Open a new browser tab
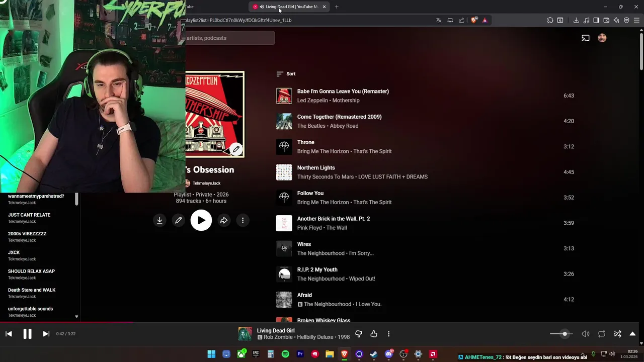 point(337,7)
